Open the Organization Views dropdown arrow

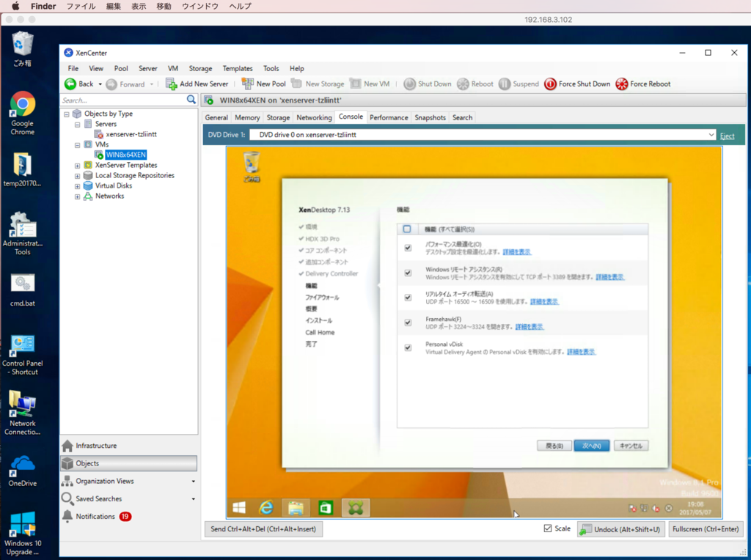(x=194, y=482)
